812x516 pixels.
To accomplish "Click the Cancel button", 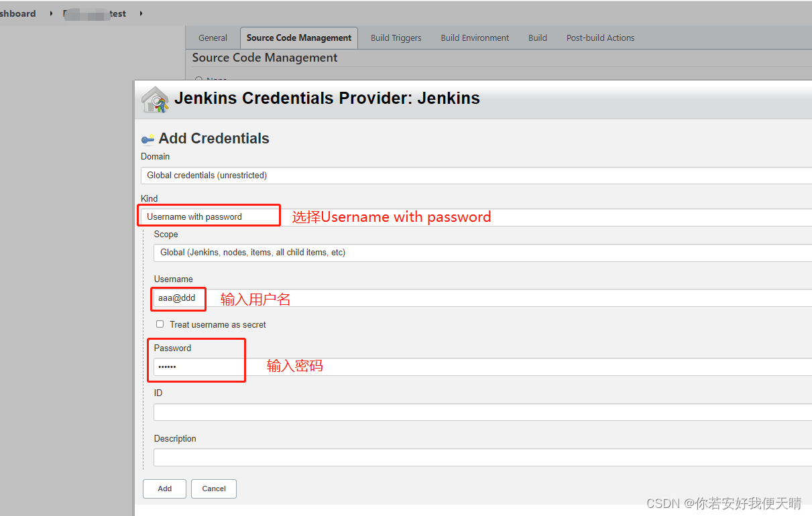I will pos(214,489).
